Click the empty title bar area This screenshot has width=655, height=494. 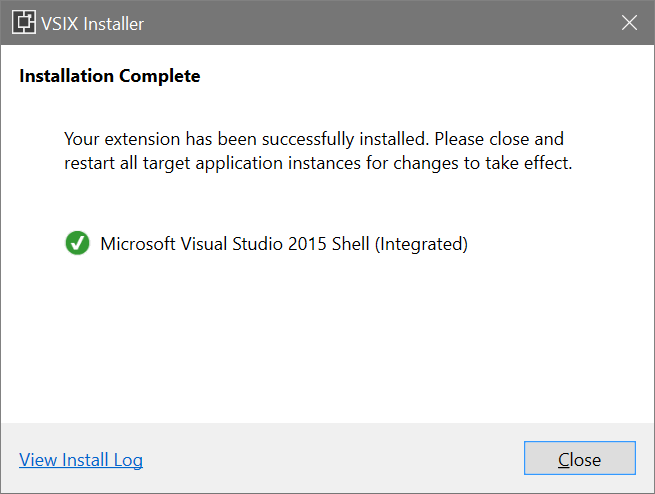(380, 22)
